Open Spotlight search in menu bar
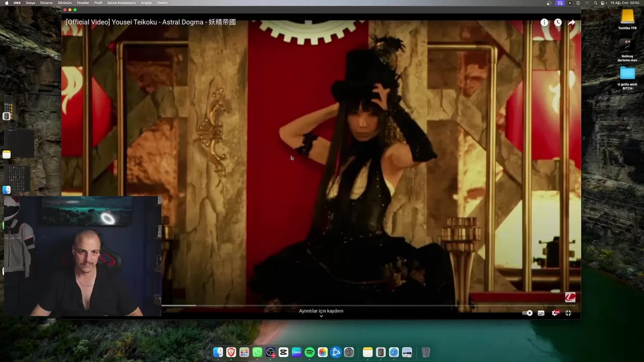 (596, 3)
